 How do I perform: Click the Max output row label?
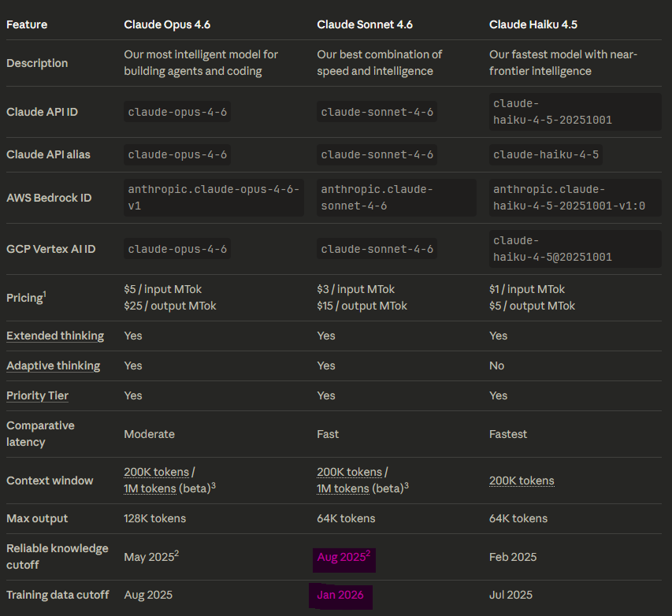click(x=37, y=518)
